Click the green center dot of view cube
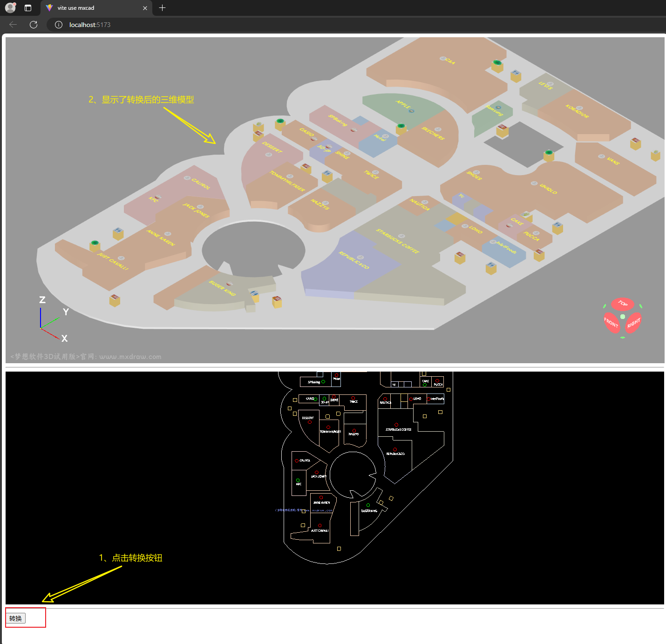The image size is (666, 644). (x=623, y=317)
